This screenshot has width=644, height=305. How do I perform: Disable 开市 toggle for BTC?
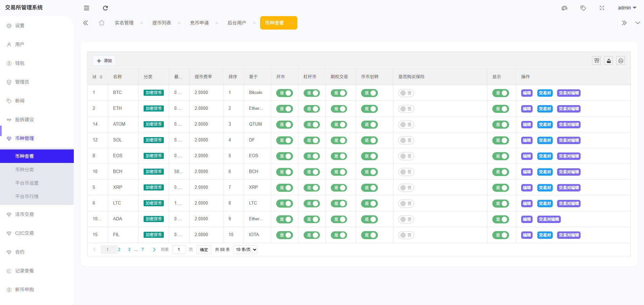pos(285,93)
